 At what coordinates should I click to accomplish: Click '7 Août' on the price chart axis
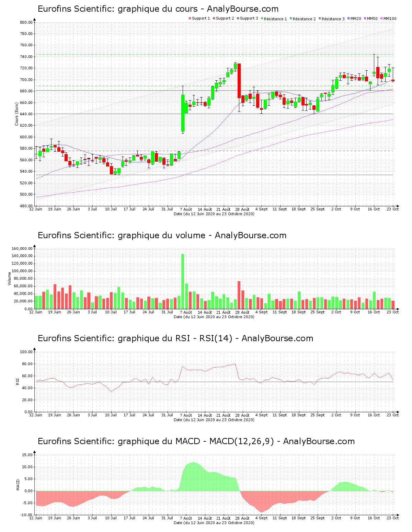click(186, 209)
